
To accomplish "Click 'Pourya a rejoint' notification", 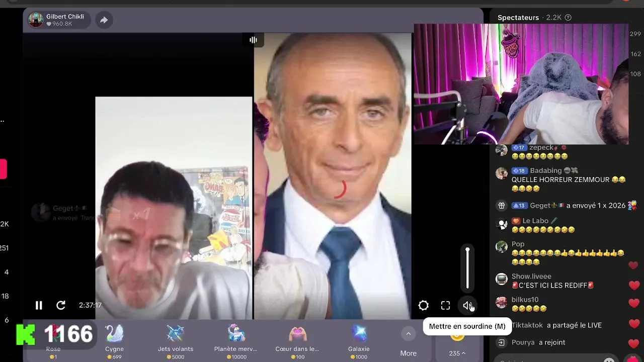I will point(538,342).
